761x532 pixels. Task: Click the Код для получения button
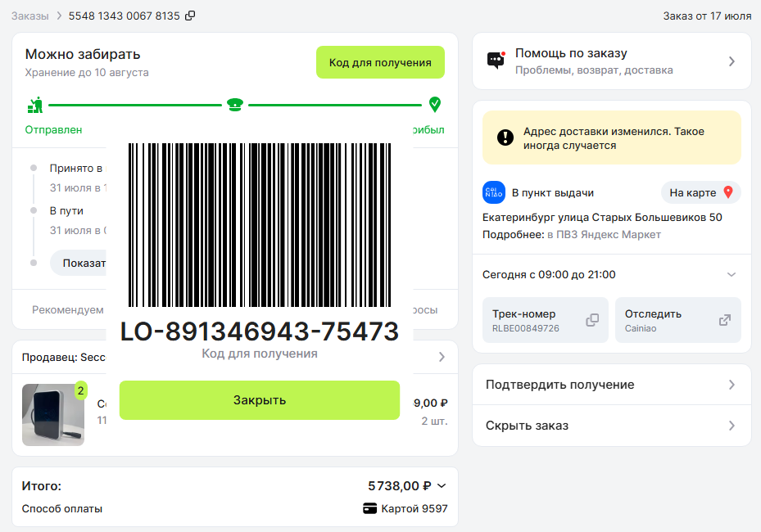380,62
